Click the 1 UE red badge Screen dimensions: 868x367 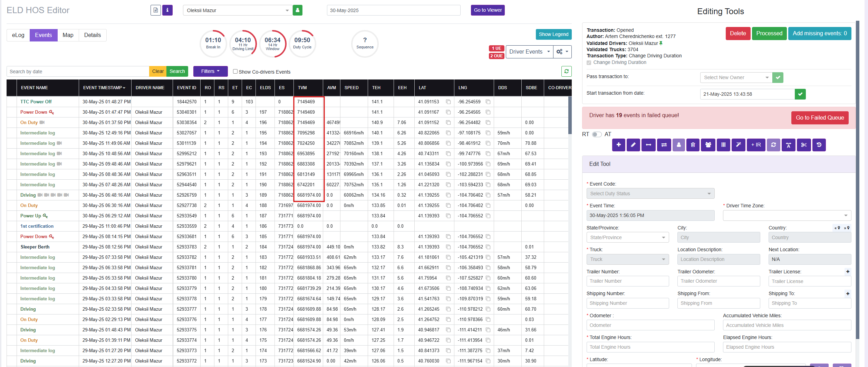click(496, 48)
